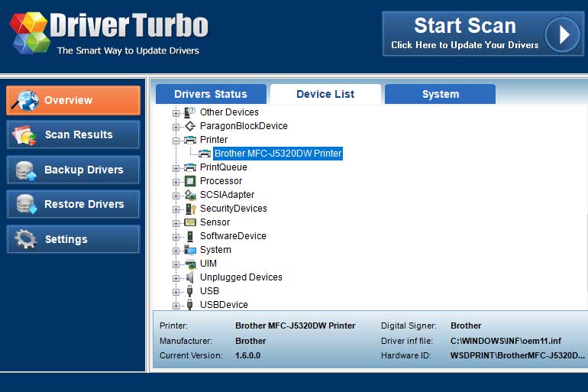The height and width of the screenshot is (392, 588).
Task: Click the current version value 1.6.0.0
Action: tap(247, 355)
